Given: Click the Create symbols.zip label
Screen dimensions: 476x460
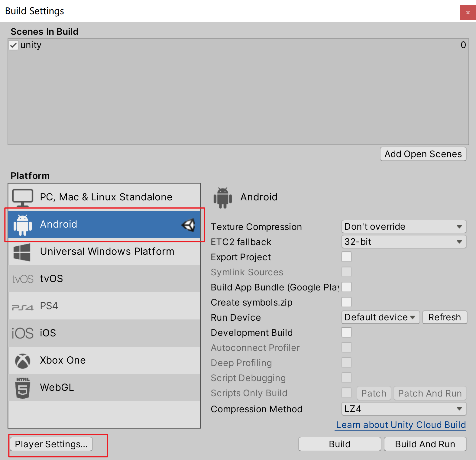Looking at the screenshot, I should [x=252, y=303].
